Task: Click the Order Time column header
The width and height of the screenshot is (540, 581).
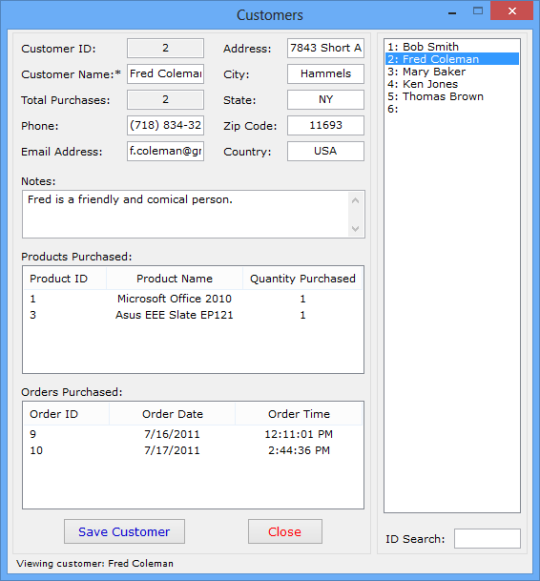Action: (299, 414)
